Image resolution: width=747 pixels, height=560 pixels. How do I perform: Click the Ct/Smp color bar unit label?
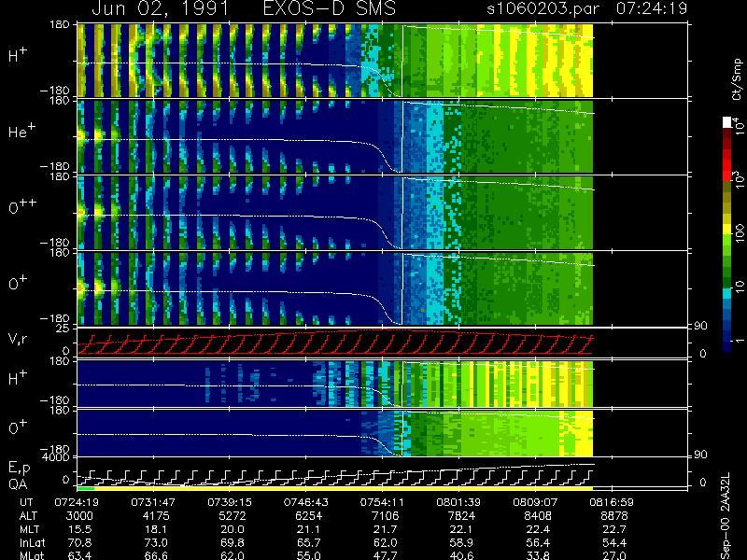pos(737,79)
